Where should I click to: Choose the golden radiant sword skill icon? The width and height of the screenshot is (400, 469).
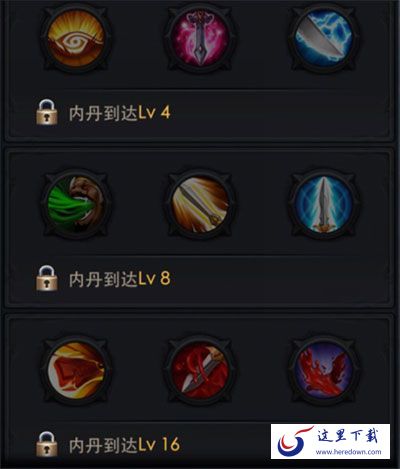point(200,204)
